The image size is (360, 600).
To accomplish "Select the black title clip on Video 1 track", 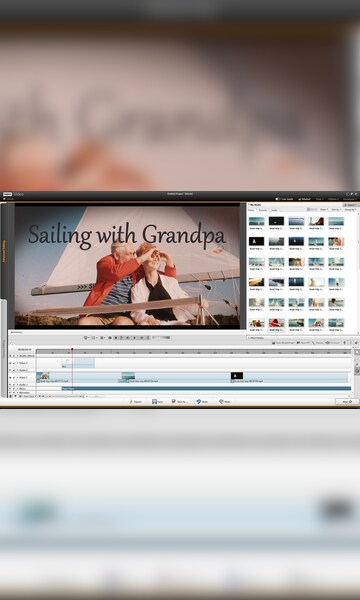I will click(237, 376).
